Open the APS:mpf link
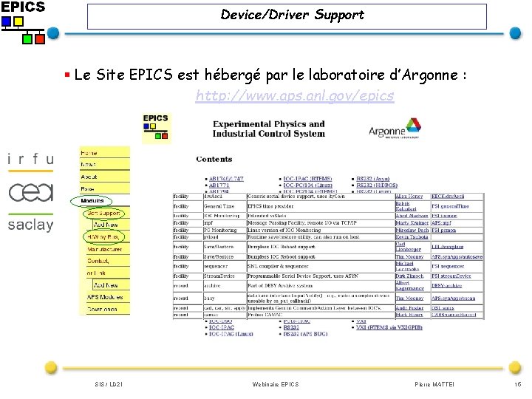 coord(441,223)
